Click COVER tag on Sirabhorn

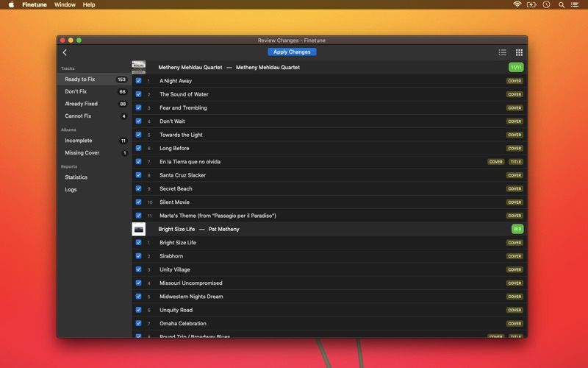[x=514, y=256]
